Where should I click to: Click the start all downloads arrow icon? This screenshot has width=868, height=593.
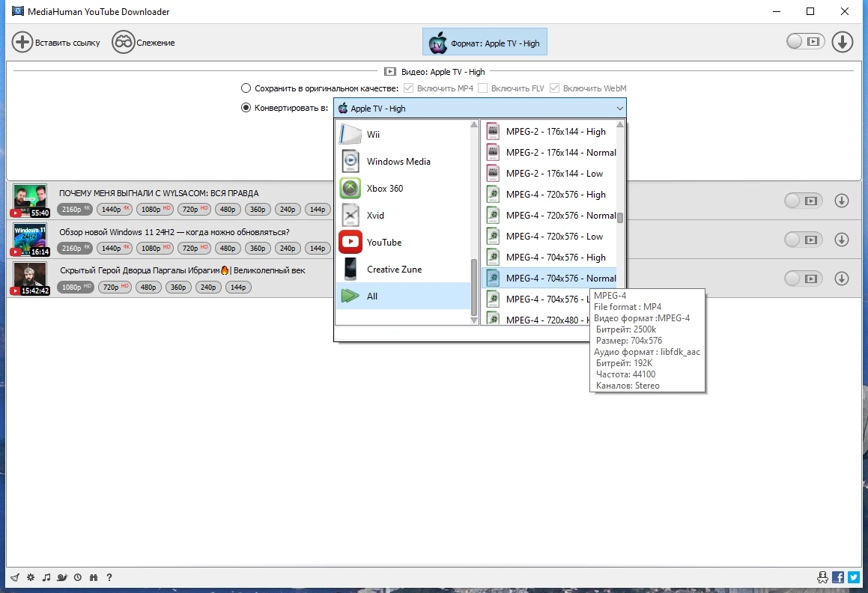coord(842,42)
